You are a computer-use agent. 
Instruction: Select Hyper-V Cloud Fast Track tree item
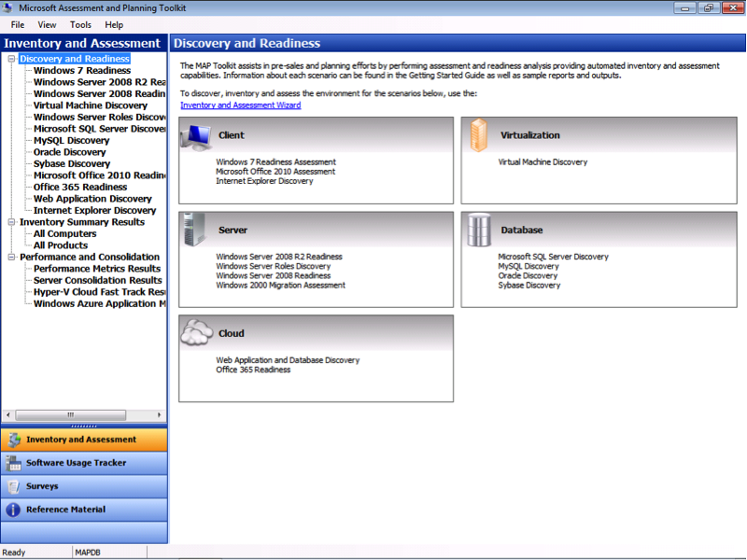[100, 292]
